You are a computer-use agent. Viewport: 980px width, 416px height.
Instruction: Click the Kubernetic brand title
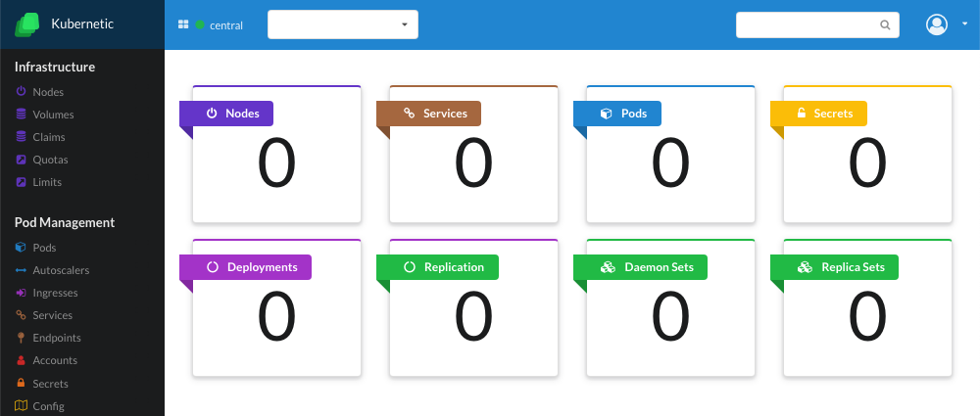(82, 24)
